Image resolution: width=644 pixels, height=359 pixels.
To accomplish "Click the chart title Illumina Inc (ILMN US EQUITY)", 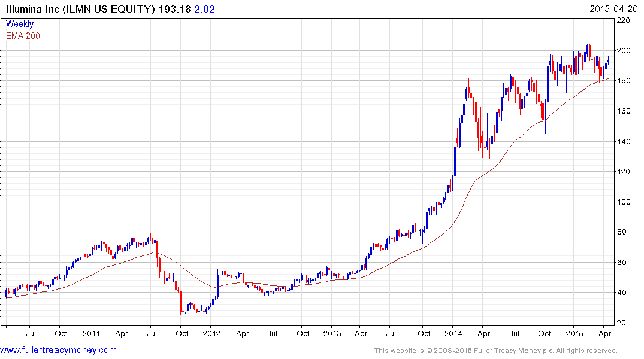I will 81,9.
